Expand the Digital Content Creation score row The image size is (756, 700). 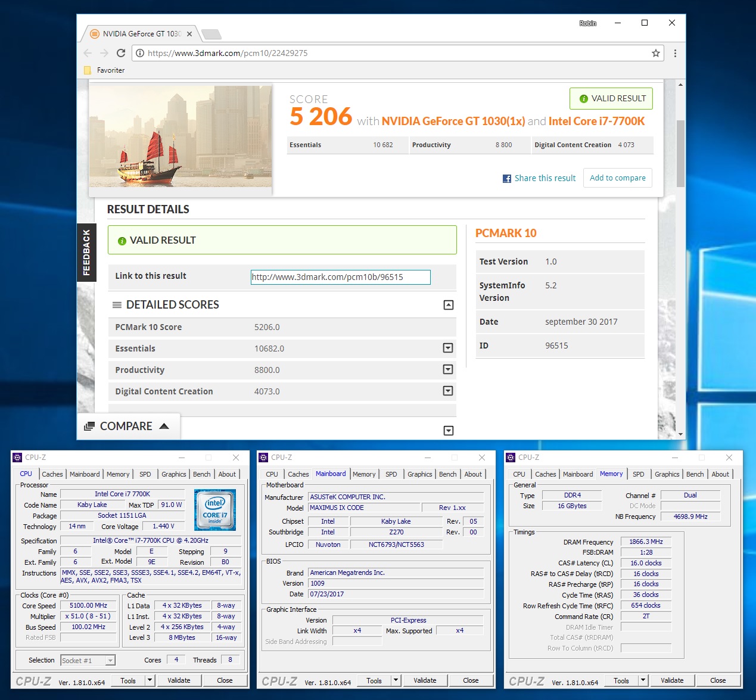(x=449, y=391)
